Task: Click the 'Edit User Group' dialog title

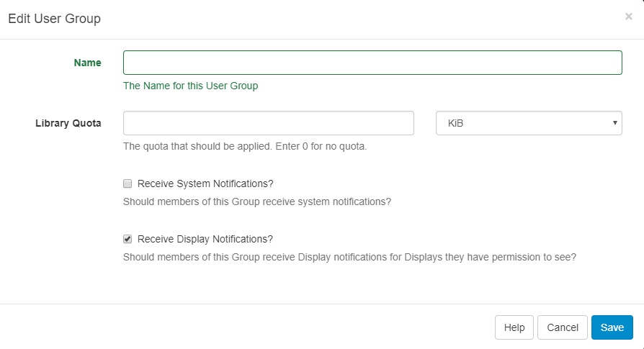Action: [x=54, y=19]
